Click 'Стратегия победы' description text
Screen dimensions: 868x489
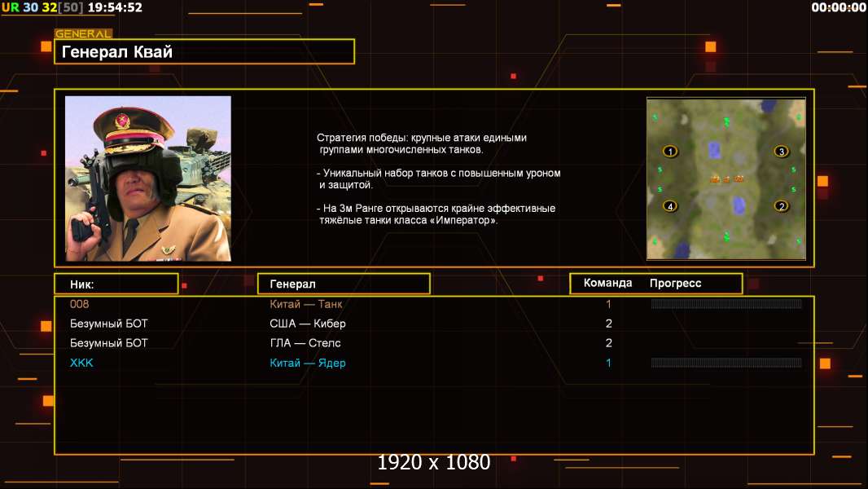pos(422,143)
